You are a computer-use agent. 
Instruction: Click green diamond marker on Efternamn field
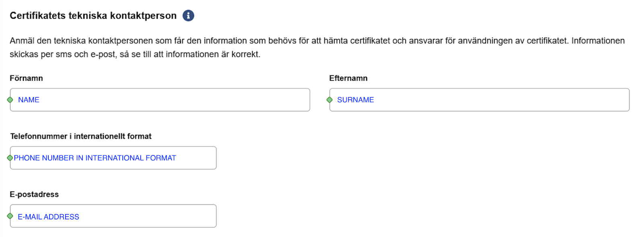point(329,100)
